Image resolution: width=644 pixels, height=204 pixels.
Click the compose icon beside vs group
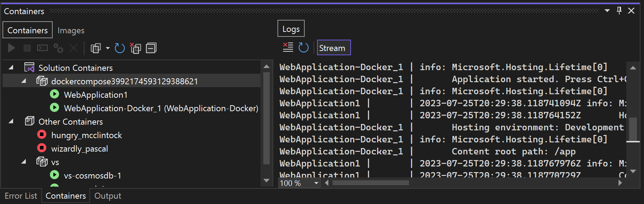point(42,161)
